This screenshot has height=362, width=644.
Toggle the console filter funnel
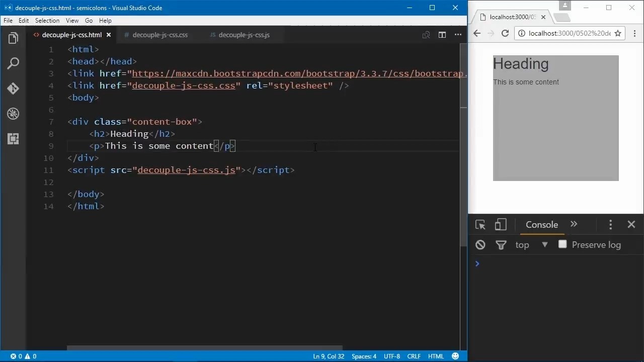(x=501, y=245)
